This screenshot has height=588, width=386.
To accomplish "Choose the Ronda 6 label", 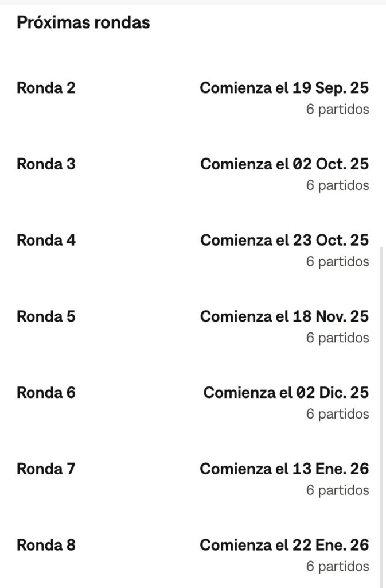I will pyautogui.click(x=46, y=393).
